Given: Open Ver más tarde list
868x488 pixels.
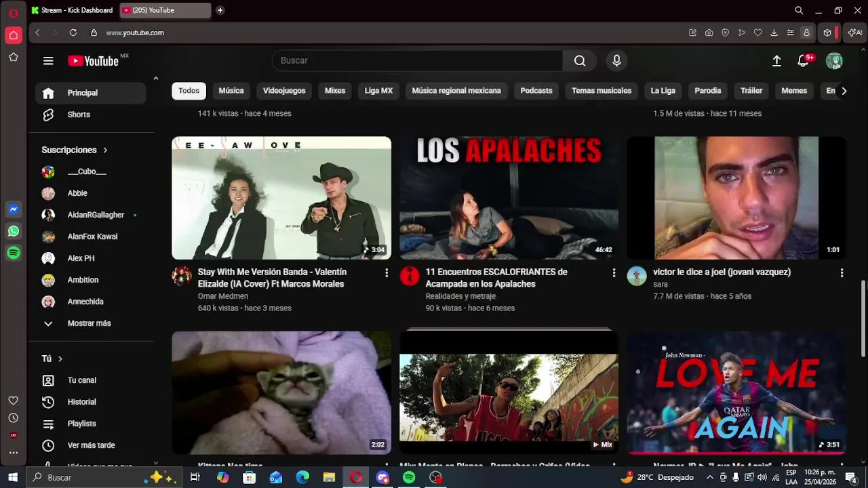Looking at the screenshot, I should [90, 445].
